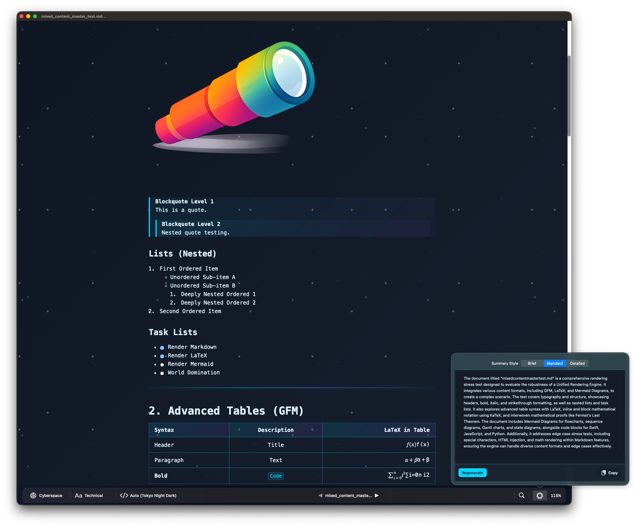Click the Aa font icon beside Technical

(78, 496)
